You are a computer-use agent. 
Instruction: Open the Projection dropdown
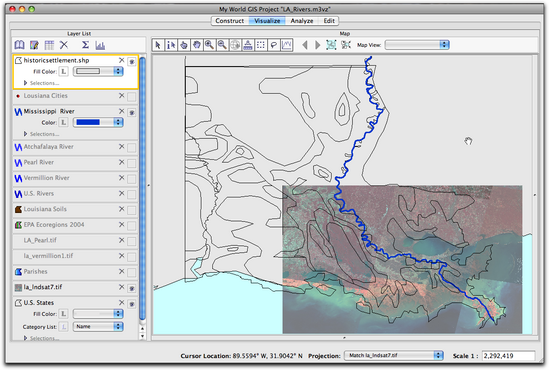point(394,356)
